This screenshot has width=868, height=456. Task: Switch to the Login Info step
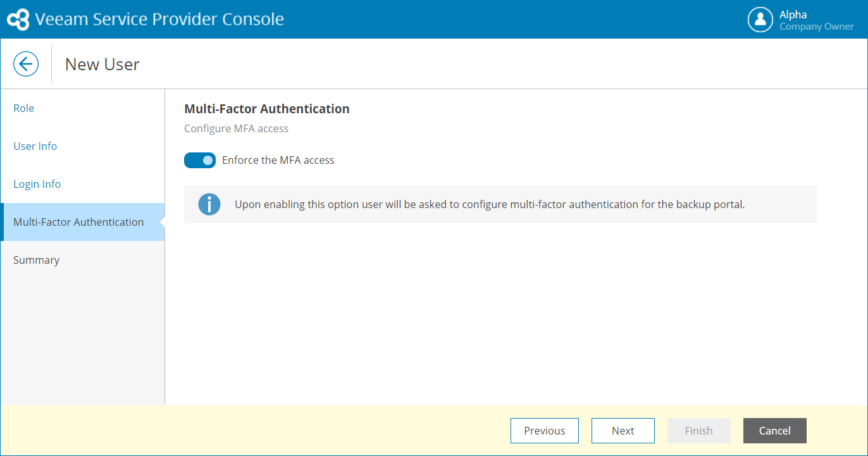pos(37,184)
